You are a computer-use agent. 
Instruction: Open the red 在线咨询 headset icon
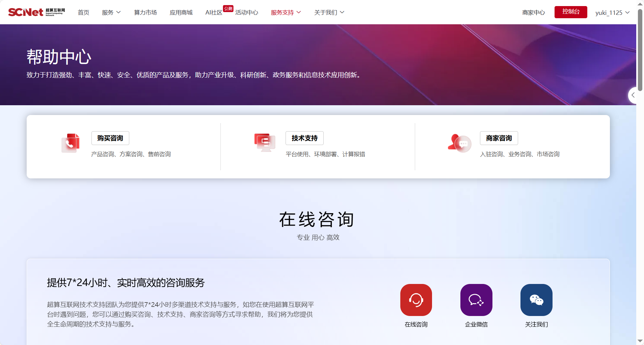coord(416,300)
